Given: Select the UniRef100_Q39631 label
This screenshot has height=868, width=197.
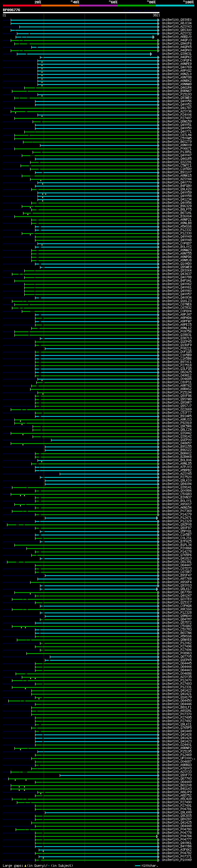Looking at the screenshot, I should (177, 54).
